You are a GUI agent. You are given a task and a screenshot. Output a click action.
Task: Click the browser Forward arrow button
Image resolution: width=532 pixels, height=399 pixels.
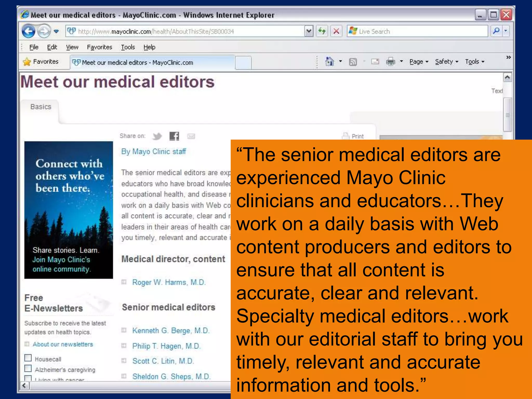pyautogui.click(x=44, y=31)
